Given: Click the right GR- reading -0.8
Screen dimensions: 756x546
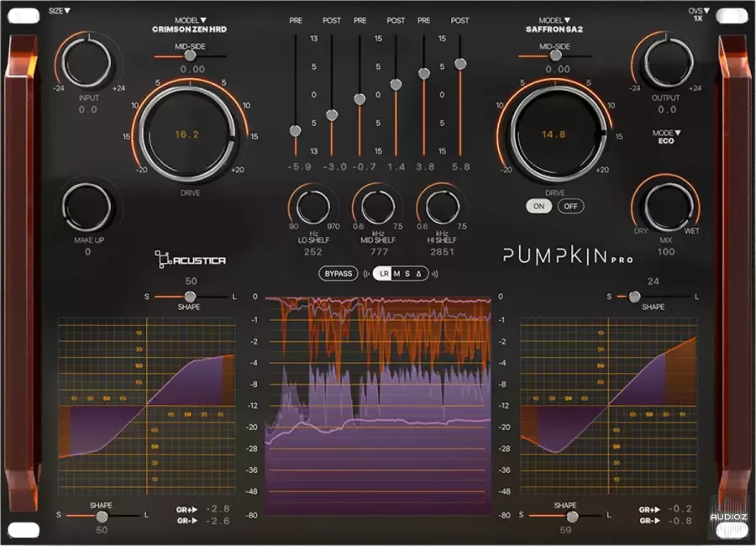Looking at the screenshot, I should tap(680, 521).
